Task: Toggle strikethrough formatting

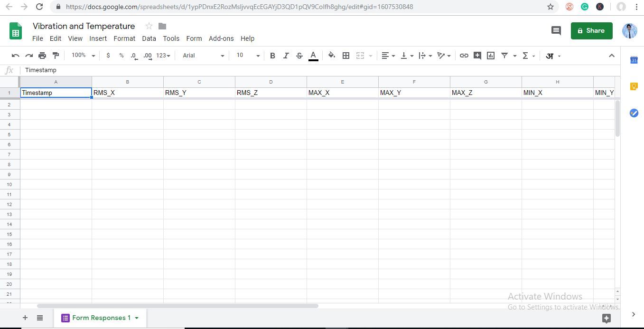Action: point(299,56)
